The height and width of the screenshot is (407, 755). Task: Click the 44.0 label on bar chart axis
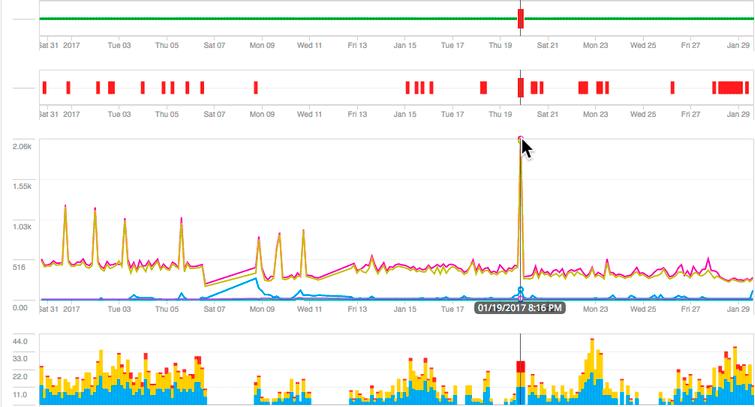(x=20, y=341)
